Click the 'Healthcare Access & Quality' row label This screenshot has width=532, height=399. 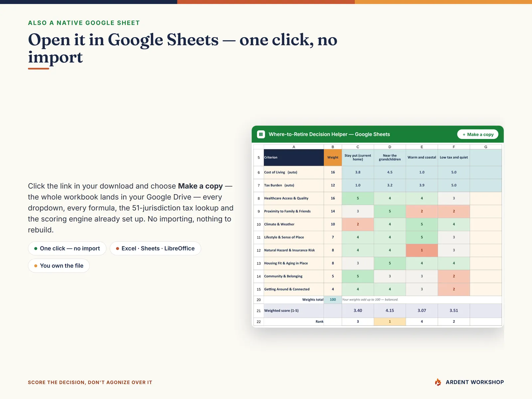[x=294, y=199]
